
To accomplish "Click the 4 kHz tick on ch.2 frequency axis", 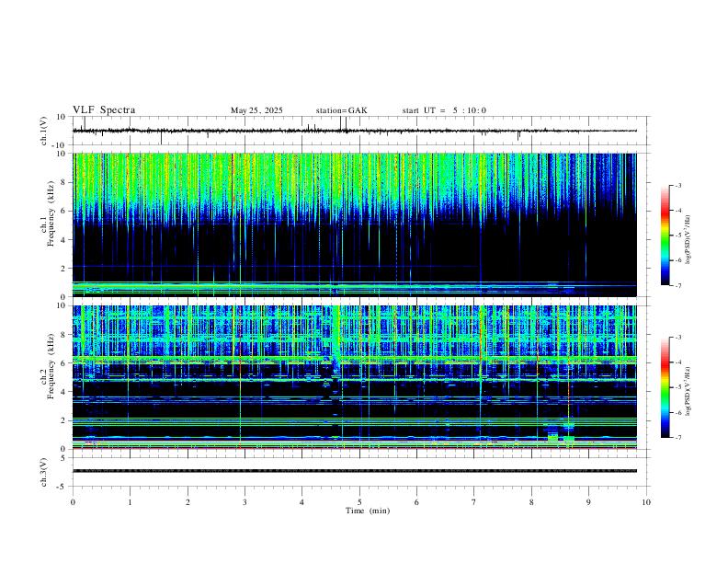I will pos(63,392).
